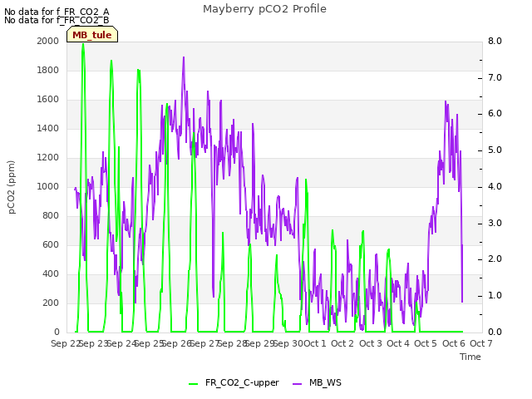Image resolution: width=532 pixels, height=399 pixels.
Task: Click the Oct 4 date tick label
Action: [398, 343]
